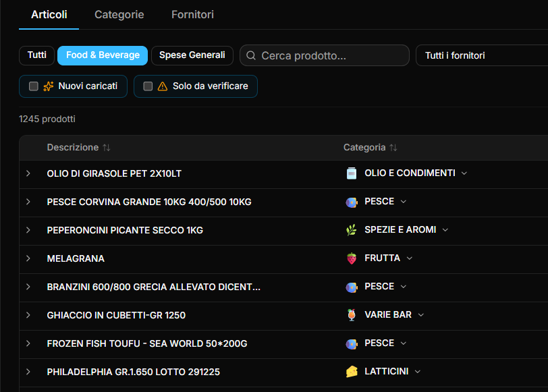The width and height of the screenshot is (548, 392).
Task: Click the warning triangle icon of Solo da verificare
Action: point(163,86)
